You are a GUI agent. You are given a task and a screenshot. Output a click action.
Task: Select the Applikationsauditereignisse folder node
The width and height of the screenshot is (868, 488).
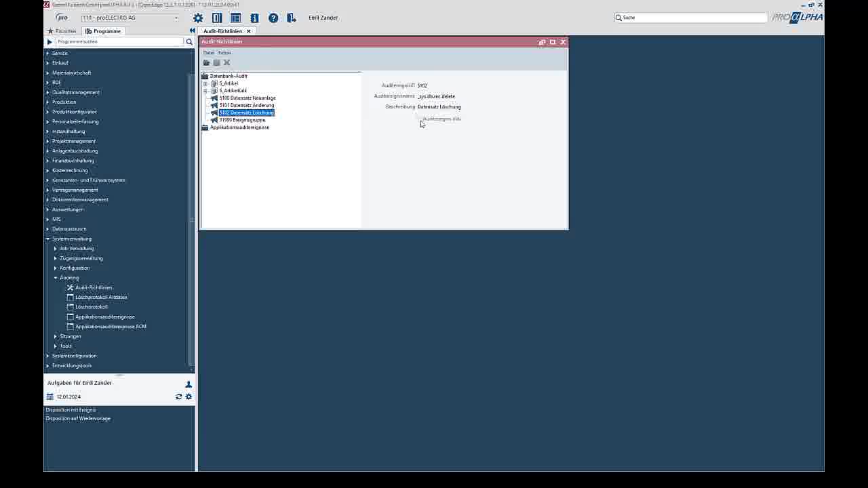(239, 127)
